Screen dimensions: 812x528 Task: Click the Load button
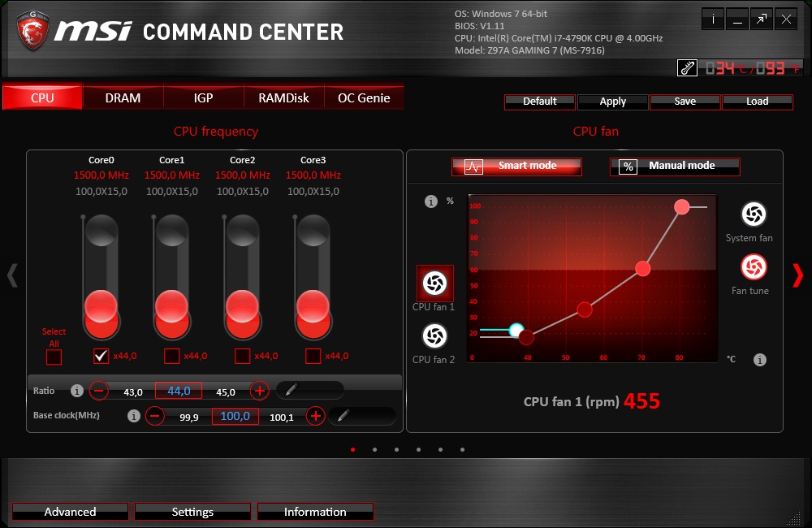point(757,102)
